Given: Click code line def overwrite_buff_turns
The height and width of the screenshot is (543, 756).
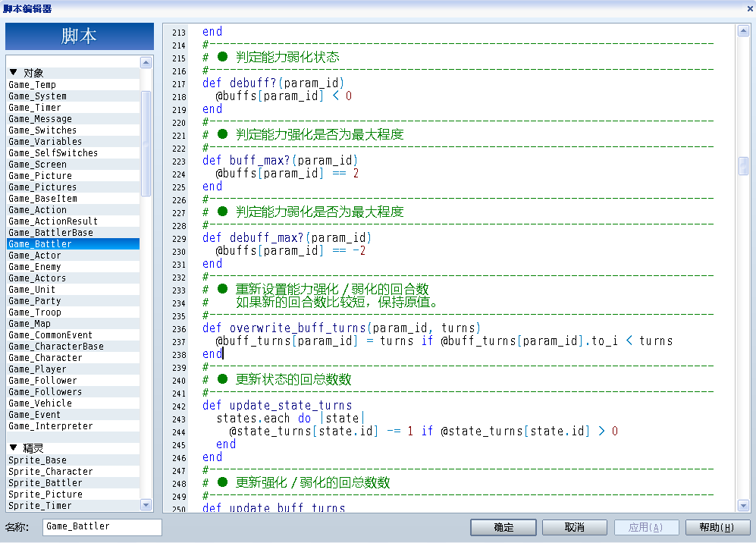Looking at the screenshot, I should click(x=341, y=328).
